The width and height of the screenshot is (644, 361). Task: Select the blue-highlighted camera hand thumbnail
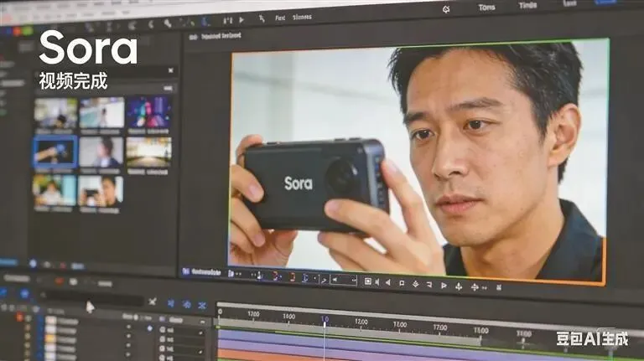[x=55, y=152]
